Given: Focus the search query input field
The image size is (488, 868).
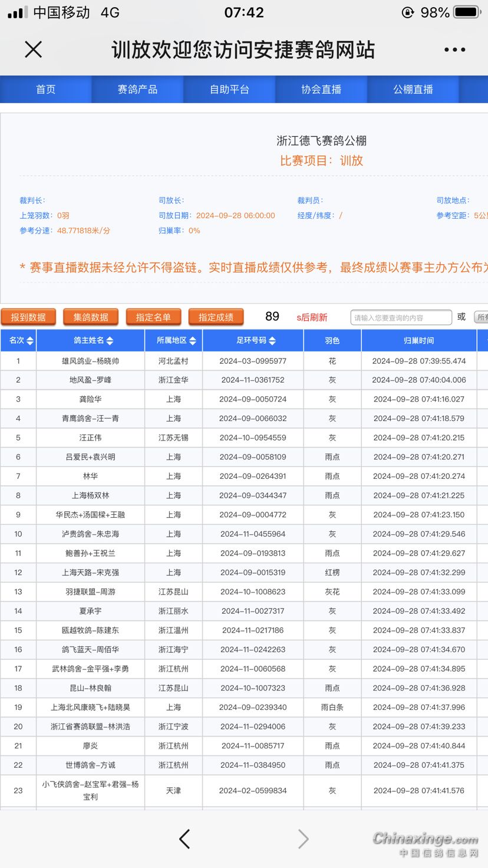Looking at the screenshot, I should point(401,318).
